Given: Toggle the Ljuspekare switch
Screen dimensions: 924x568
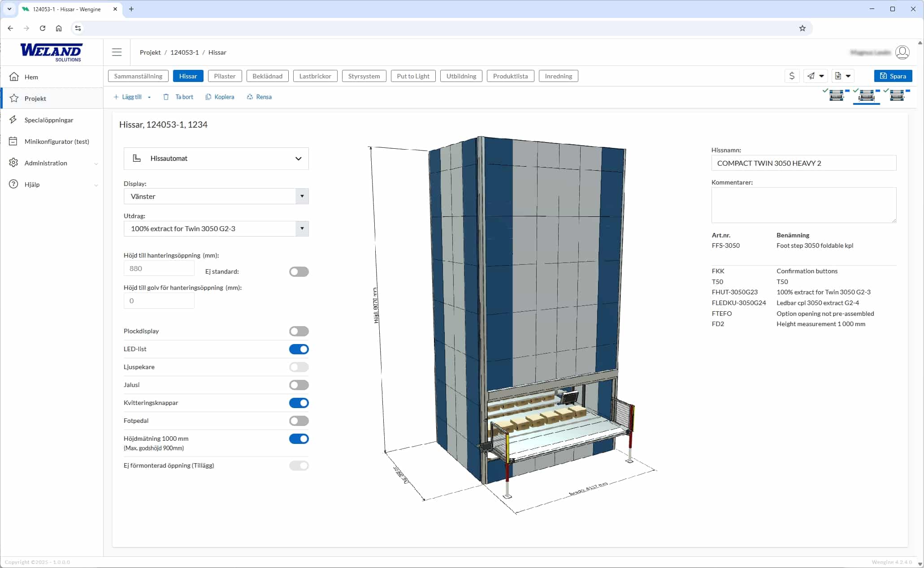Looking at the screenshot, I should [299, 367].
